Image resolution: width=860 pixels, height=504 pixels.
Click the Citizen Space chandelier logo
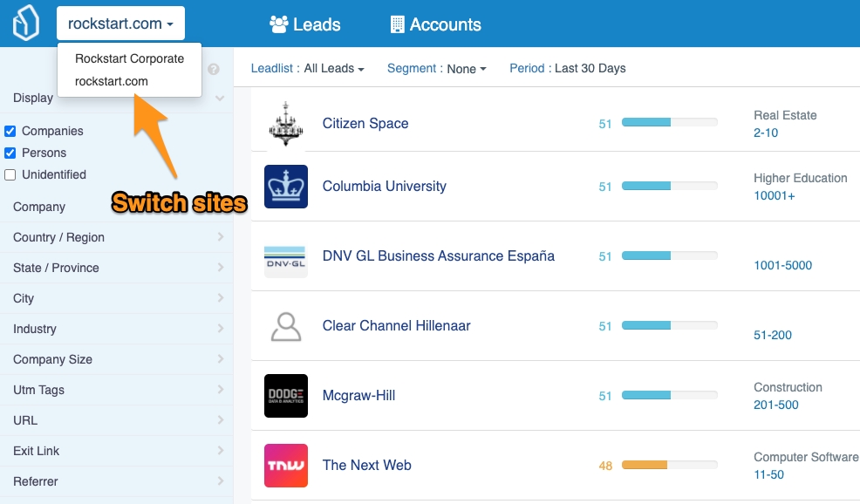286,123
